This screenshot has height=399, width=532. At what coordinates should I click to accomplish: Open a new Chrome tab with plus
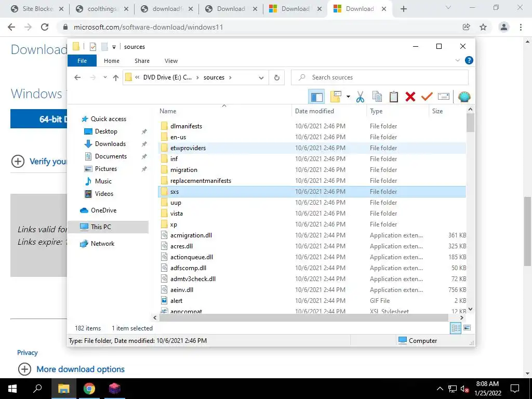(403, 9)
